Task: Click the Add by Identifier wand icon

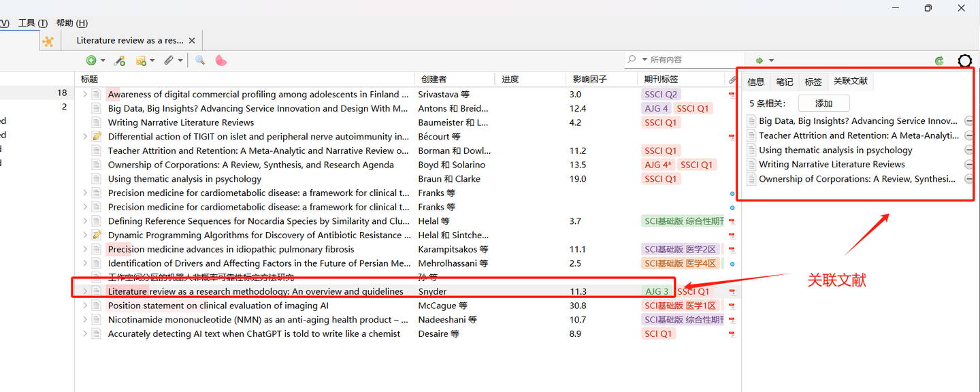Action: coord(120,61)
